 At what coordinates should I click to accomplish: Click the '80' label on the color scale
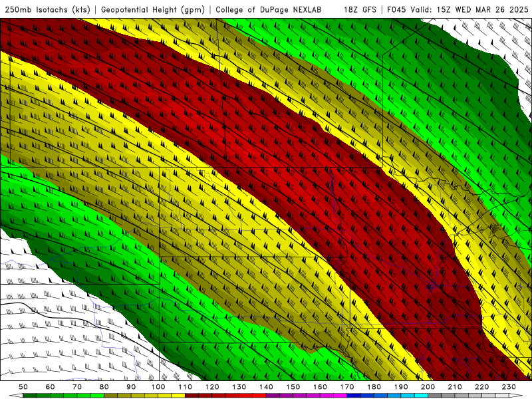[x=104, y=387]
